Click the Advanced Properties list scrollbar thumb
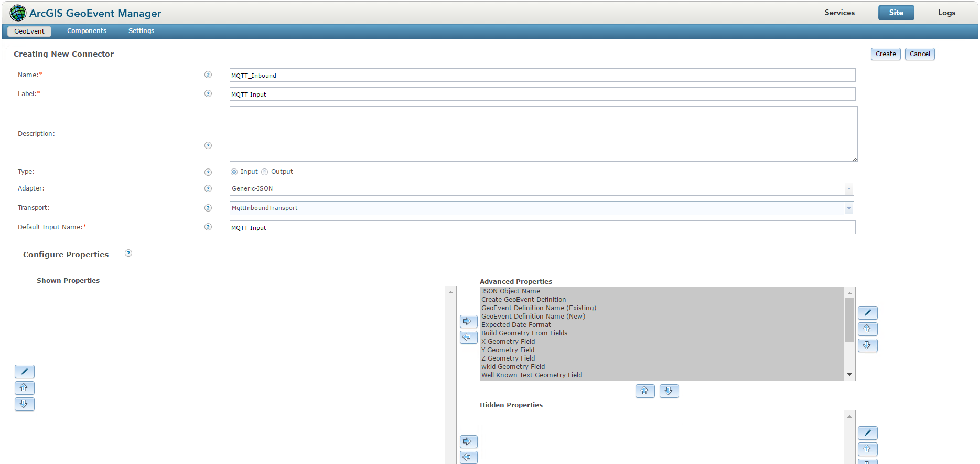The height and width of the screenshot is (464, 980). point(849,320)
